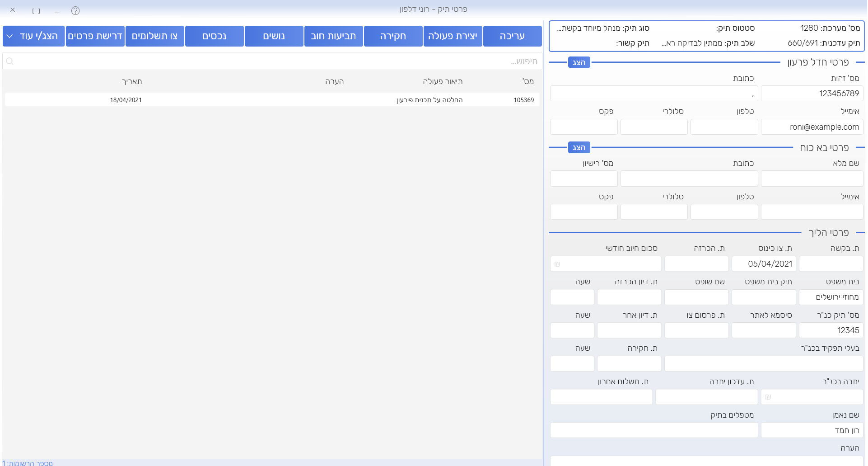Click the attorney אימייל field

(812, 212)
